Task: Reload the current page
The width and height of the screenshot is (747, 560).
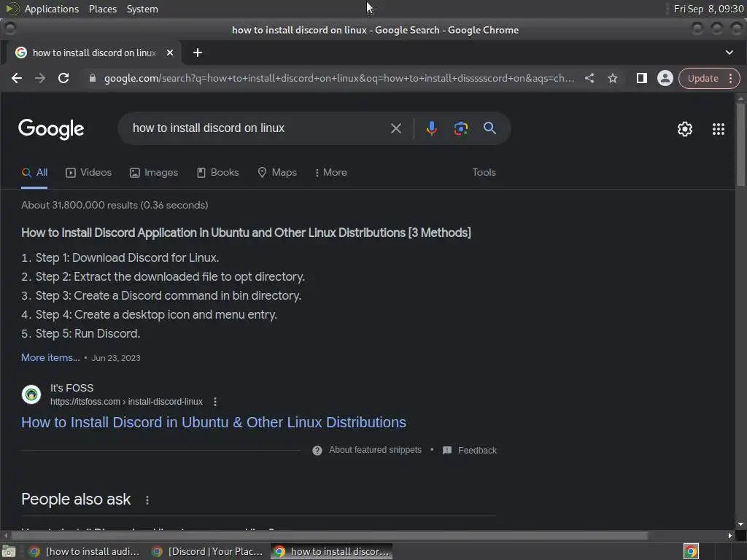Action: pyautogui.click(x=63, y=78)
